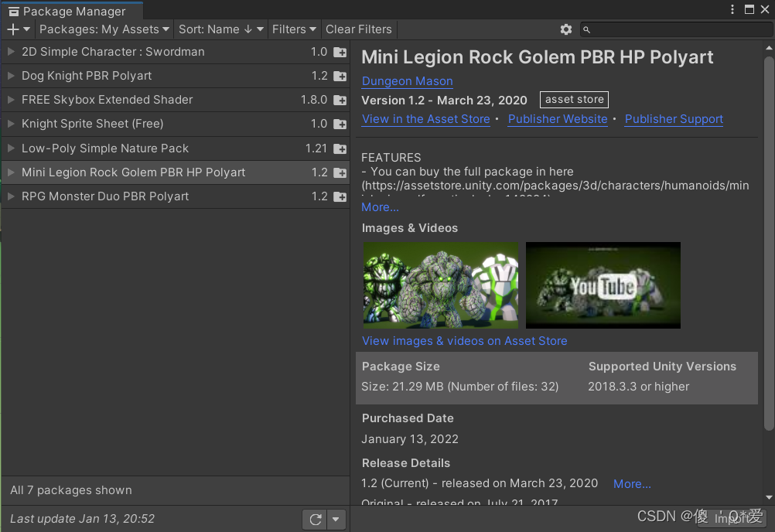
Task: Click the download icon for Dog Knight PBR Polyart
Action: (x=340, y=76)
